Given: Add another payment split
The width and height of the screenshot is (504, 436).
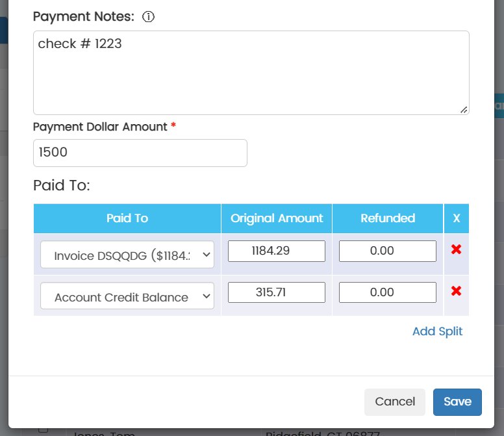Looking at the screenshot, I should coord(437,331).
